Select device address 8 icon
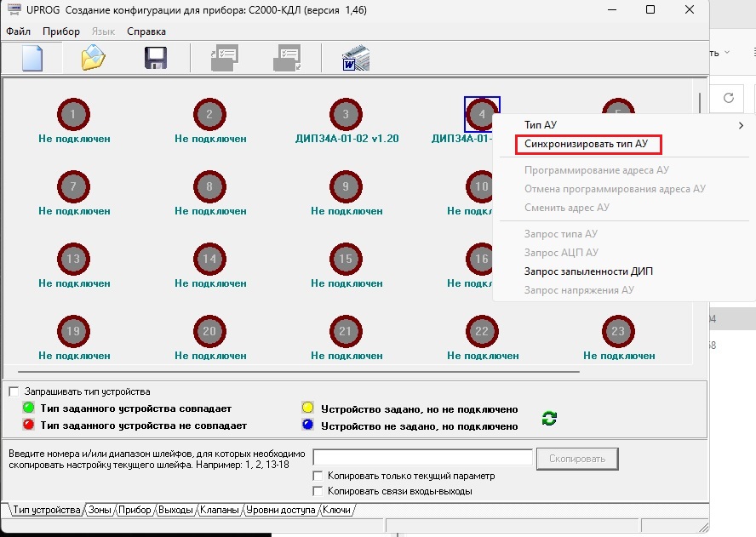756x537 pixels. [209, 186]
